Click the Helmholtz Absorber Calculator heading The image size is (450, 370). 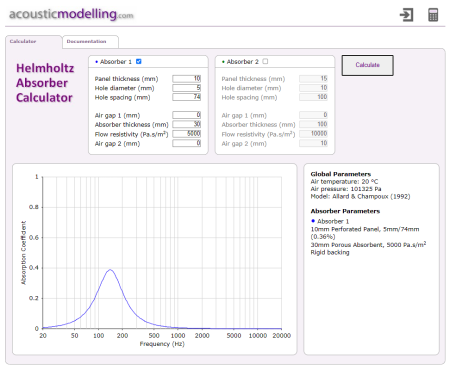pos(45,83)
